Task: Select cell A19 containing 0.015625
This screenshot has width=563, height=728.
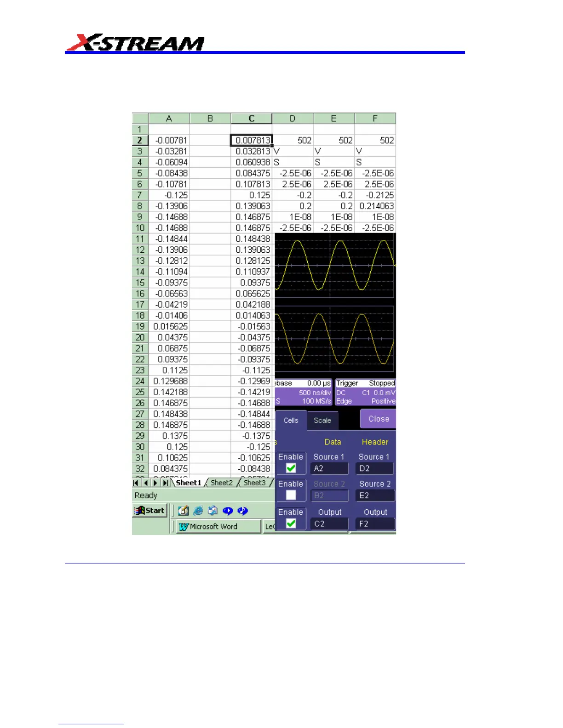Action: (169, 326)
